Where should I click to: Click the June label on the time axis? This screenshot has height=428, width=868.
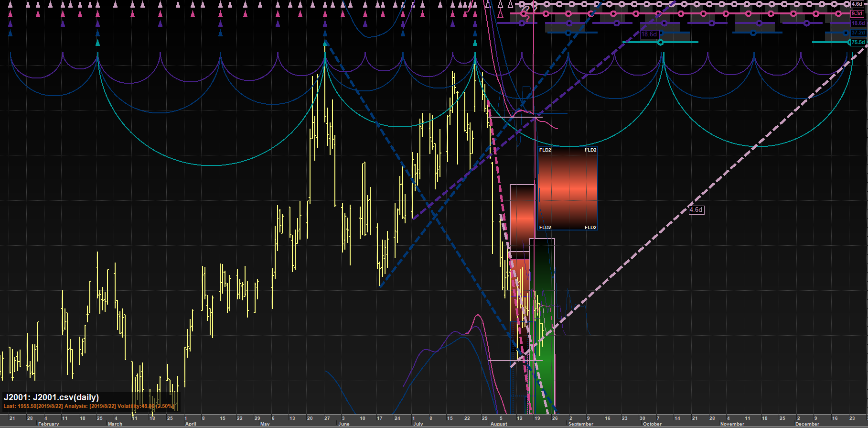pyautogui.click(x=343, y=424)
